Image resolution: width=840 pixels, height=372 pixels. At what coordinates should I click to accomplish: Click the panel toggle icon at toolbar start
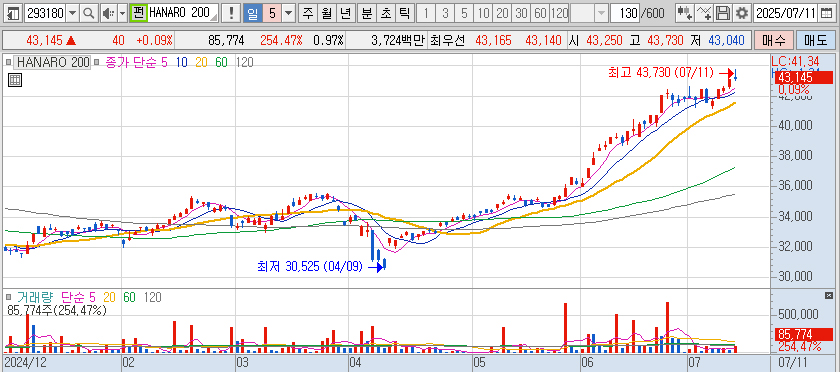click(x=13, y=13)
